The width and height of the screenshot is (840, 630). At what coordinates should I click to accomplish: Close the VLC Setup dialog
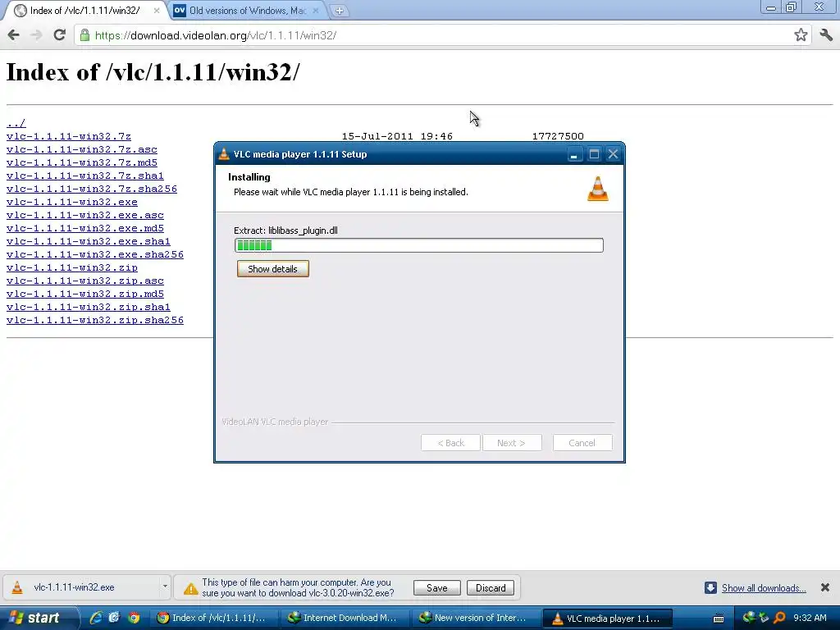[x=613, y=155]
